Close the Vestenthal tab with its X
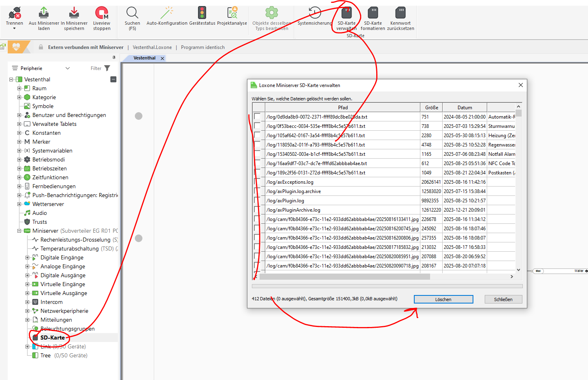Screen dimensions: 588x380 [x=162, y=58]
